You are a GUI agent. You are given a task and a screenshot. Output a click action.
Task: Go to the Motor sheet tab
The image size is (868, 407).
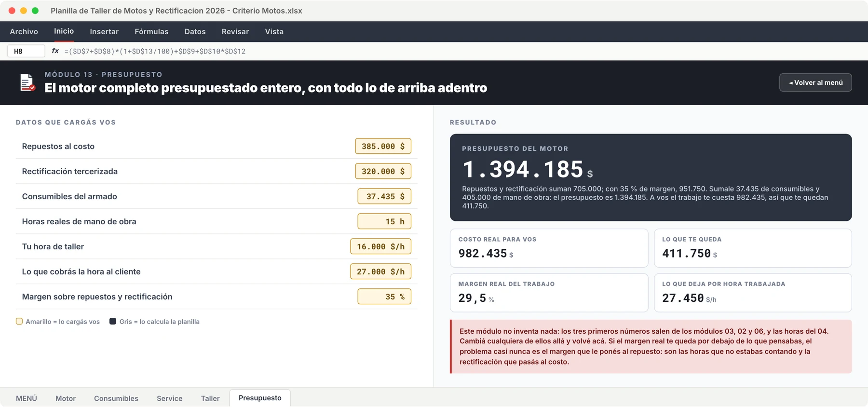click(66, 398)
